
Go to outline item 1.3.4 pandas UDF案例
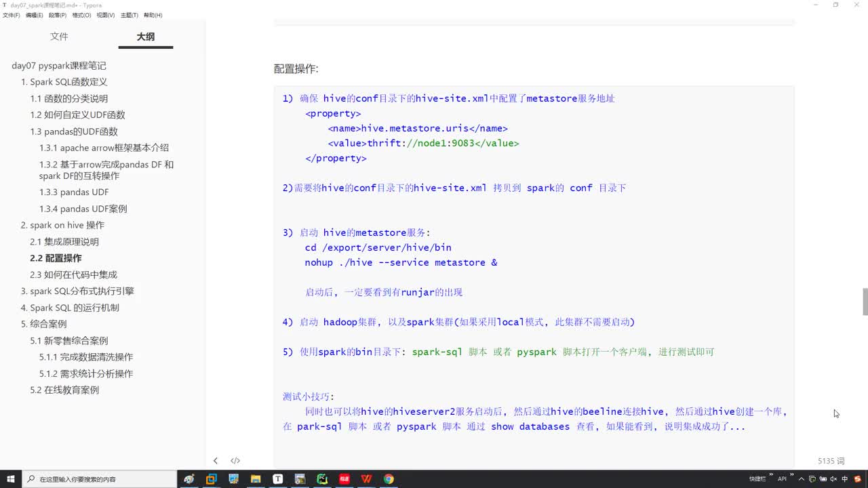83,209
